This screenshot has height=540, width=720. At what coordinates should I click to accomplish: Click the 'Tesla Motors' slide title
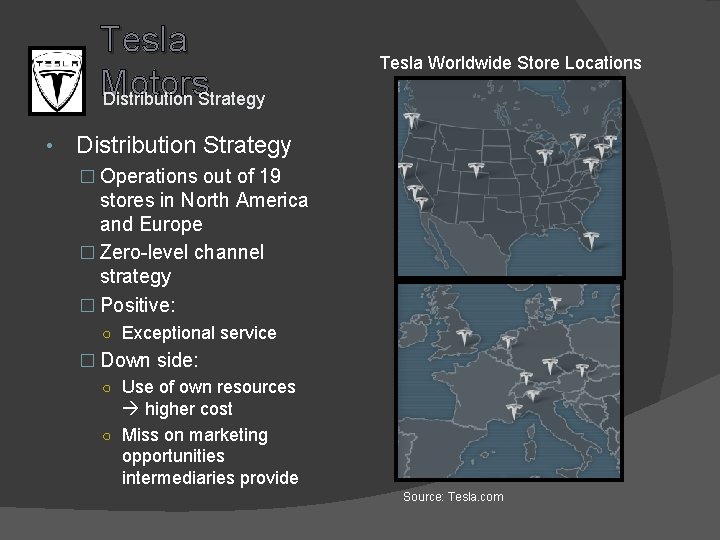point(154,60)
